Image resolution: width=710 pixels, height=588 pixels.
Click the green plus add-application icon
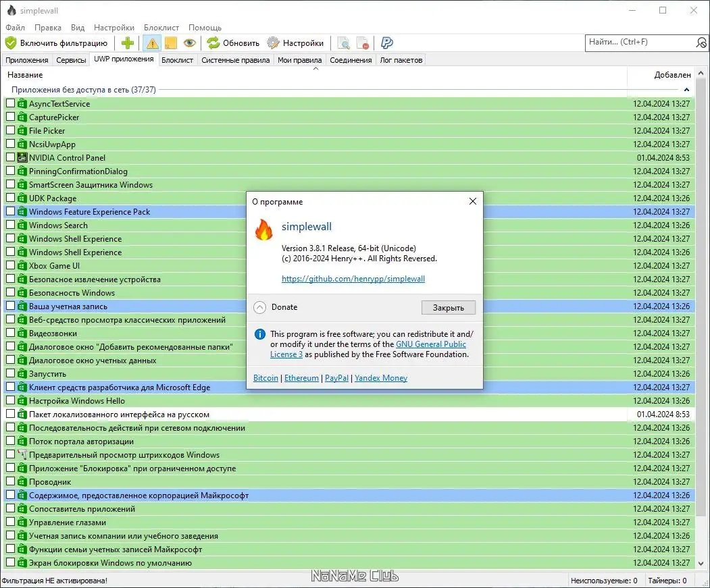(x=127, y=43)
